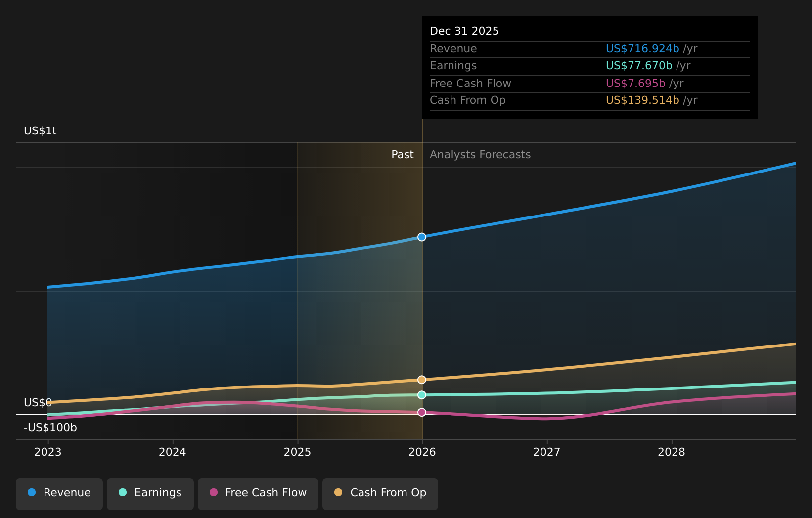
Task: Select the Free Cash Flow data marker
Action: click(x=422, y=412)
